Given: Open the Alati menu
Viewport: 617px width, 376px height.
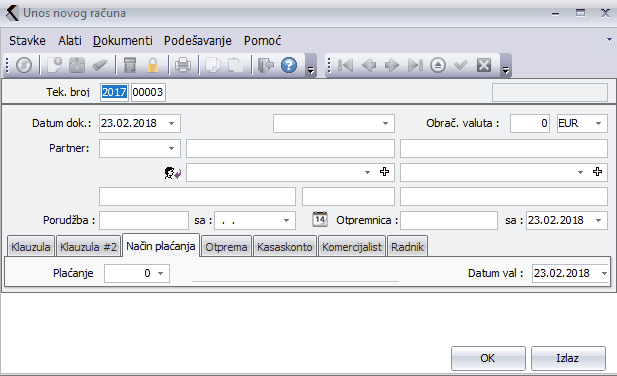Looking at the screenshot, I should click(x=70, y=41).
